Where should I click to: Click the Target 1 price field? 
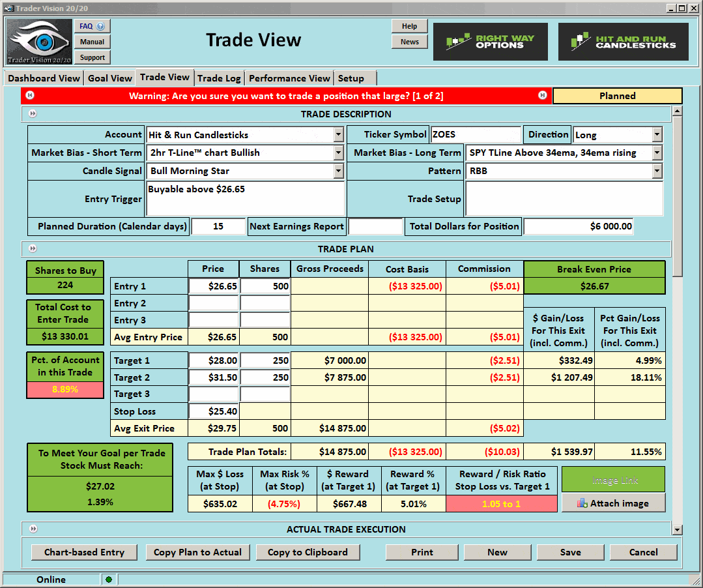tap(214, 360)
